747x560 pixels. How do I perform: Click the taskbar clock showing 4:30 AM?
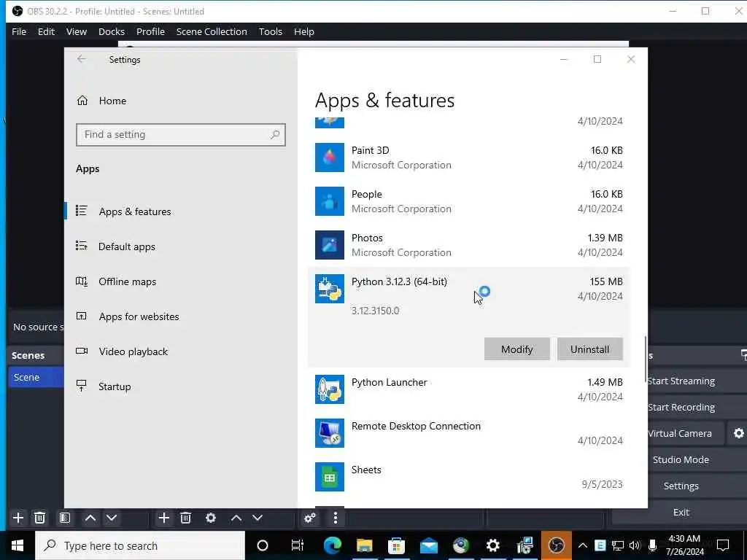coord(684,545)
